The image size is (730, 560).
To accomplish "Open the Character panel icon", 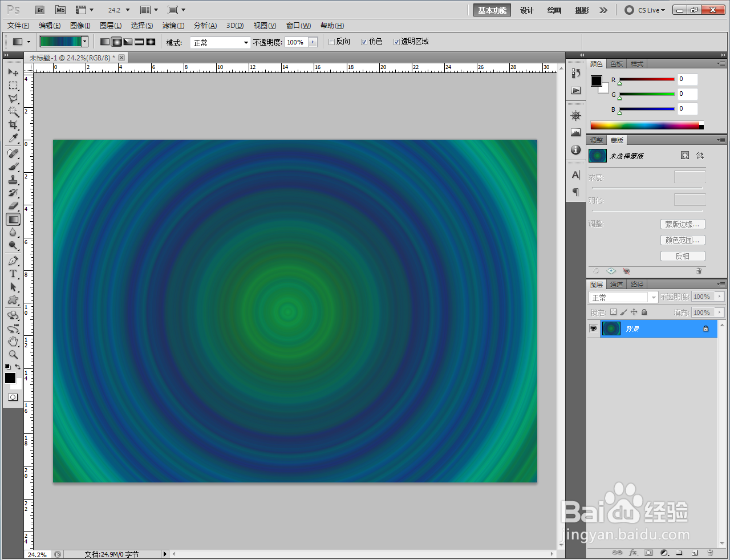I will click(576, 175).
